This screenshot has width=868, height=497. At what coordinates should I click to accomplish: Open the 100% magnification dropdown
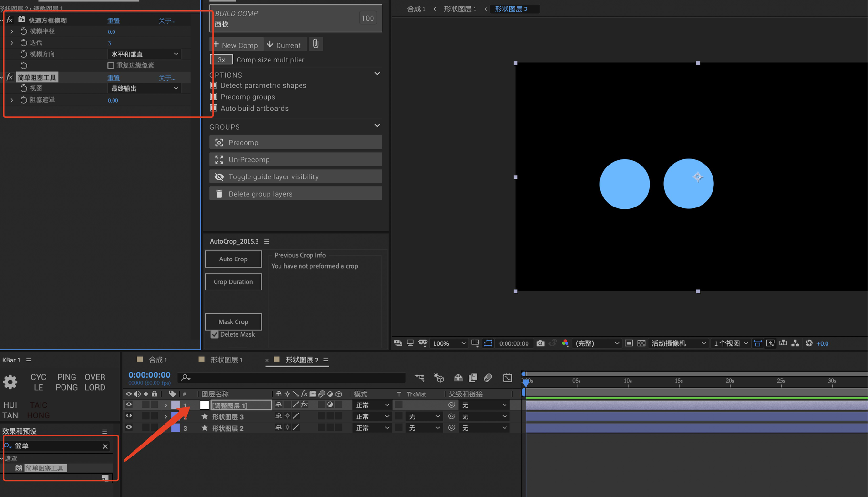tap(449, 343)
